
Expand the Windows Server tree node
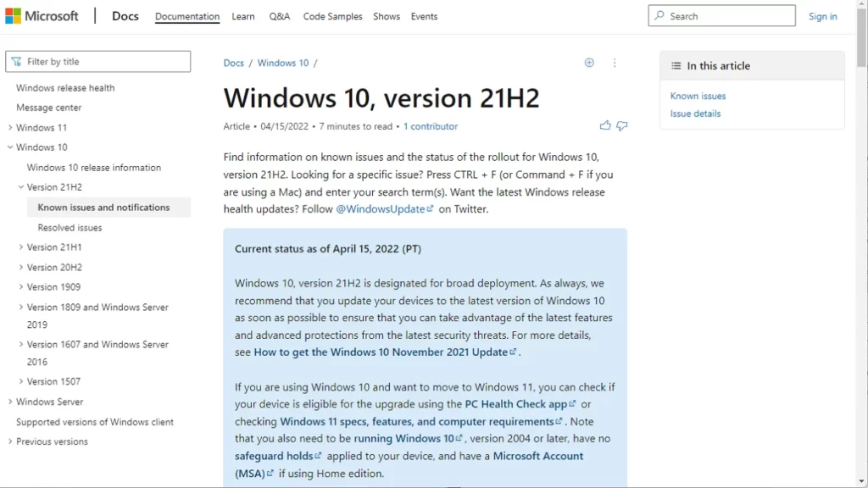click(10, 402)
